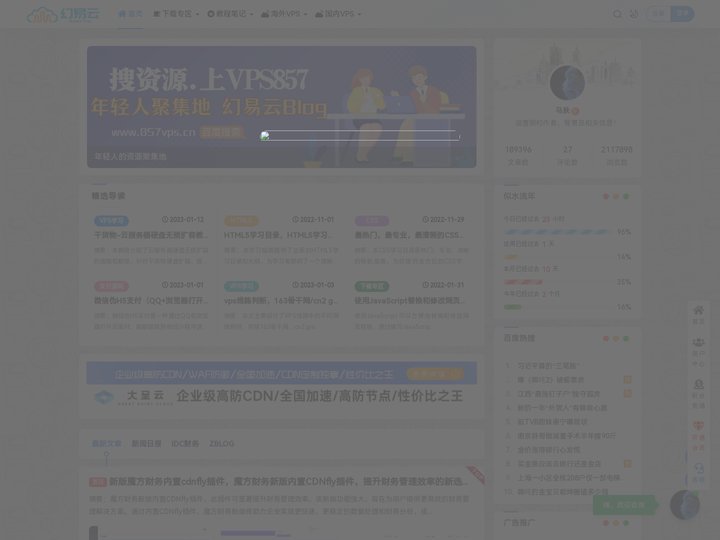Click the orange button on CDN ad banner

click(435, 374)
